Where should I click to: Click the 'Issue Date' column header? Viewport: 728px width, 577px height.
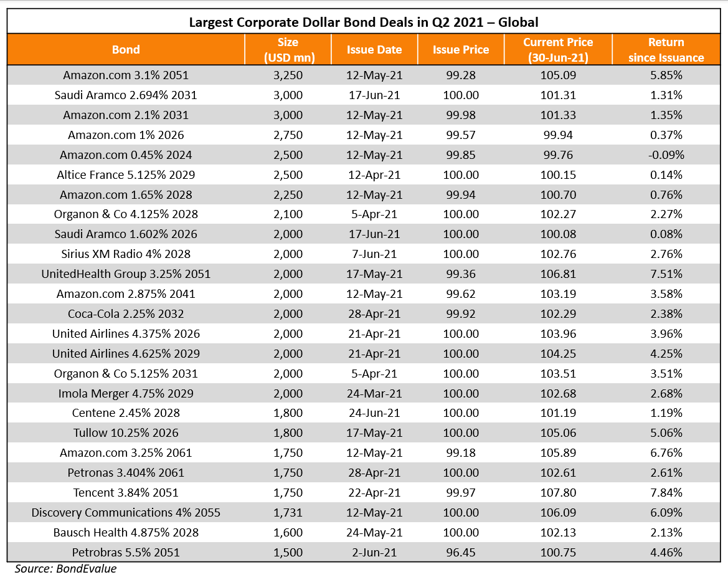(374, 50)
